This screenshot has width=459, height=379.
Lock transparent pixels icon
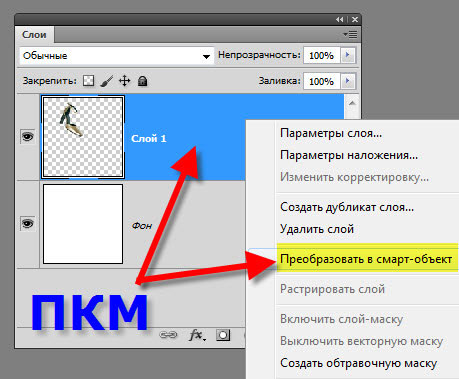coord(88,81)
